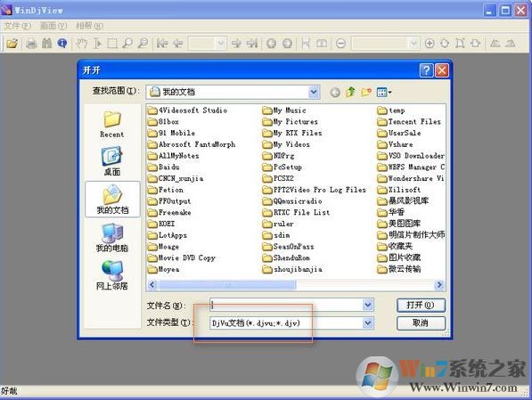Select the hand Pan tool
Screen dimensions: 532x400
tap(81, 43)
